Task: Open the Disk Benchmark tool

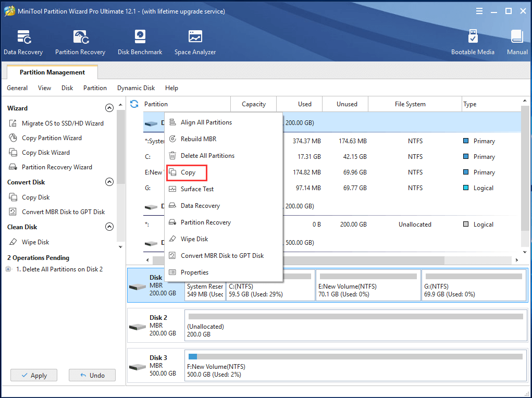Action: coord(140,42)
